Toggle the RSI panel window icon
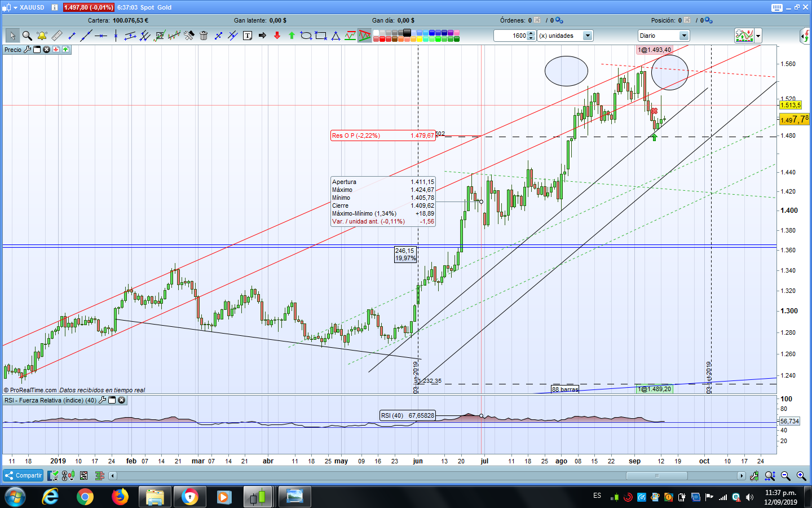This screenshot has height=508, width=812. pos(112,400)
